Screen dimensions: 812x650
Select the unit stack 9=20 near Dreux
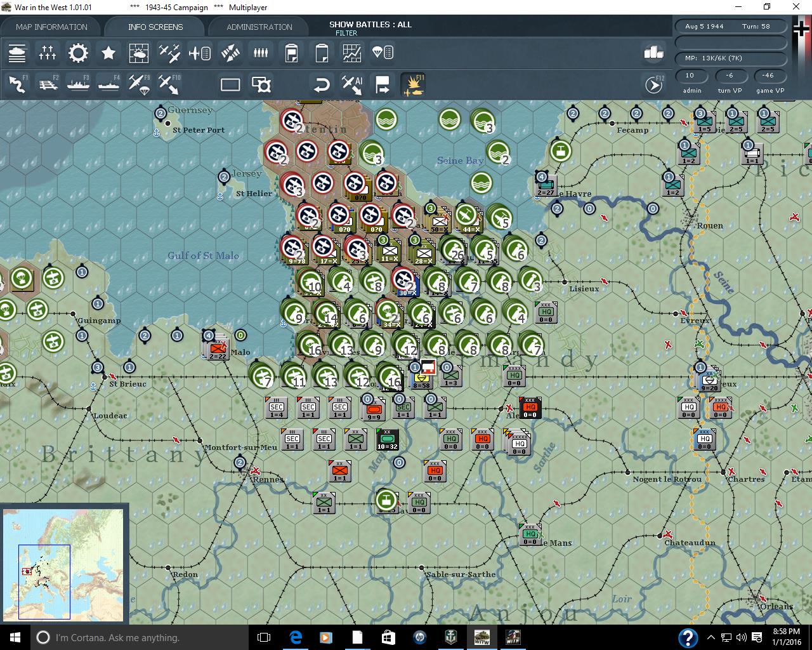click(709, 380)
